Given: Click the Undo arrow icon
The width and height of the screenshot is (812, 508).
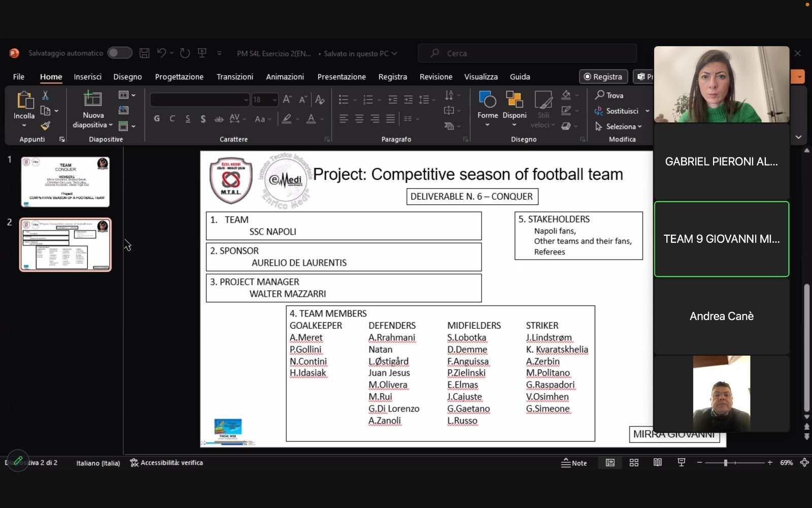Looking at the screenshot, I should click(162, 53).
